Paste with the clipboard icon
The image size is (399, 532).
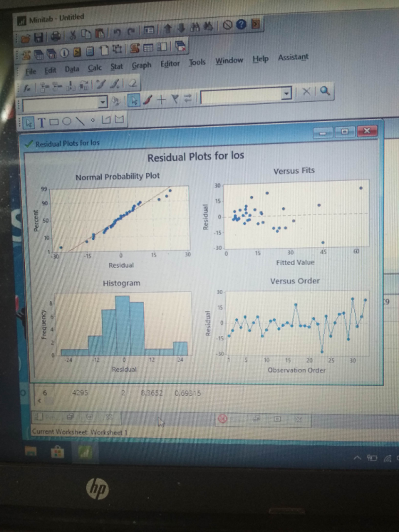coord(100,33)
